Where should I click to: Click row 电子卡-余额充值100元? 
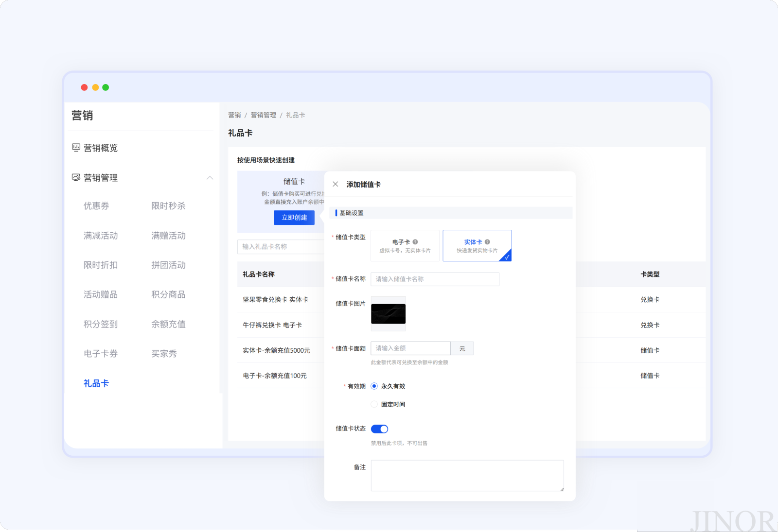pyautogui.click(x=275, y=376)
